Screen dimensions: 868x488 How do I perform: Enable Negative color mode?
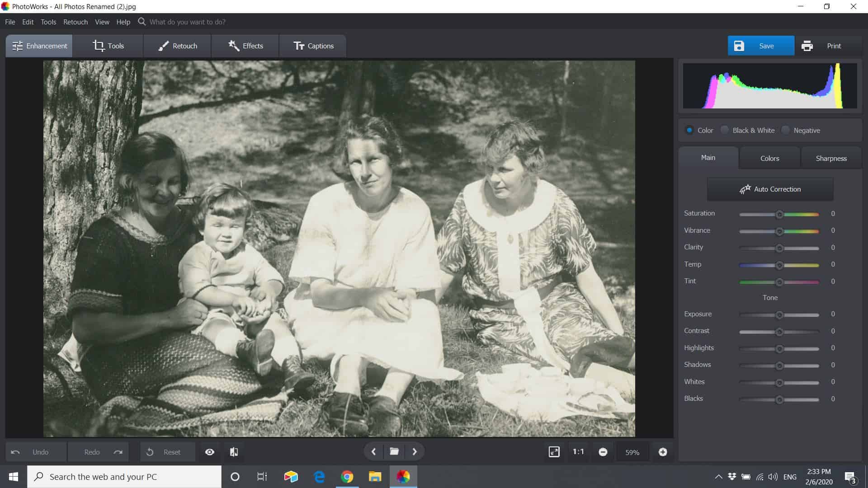786,130
